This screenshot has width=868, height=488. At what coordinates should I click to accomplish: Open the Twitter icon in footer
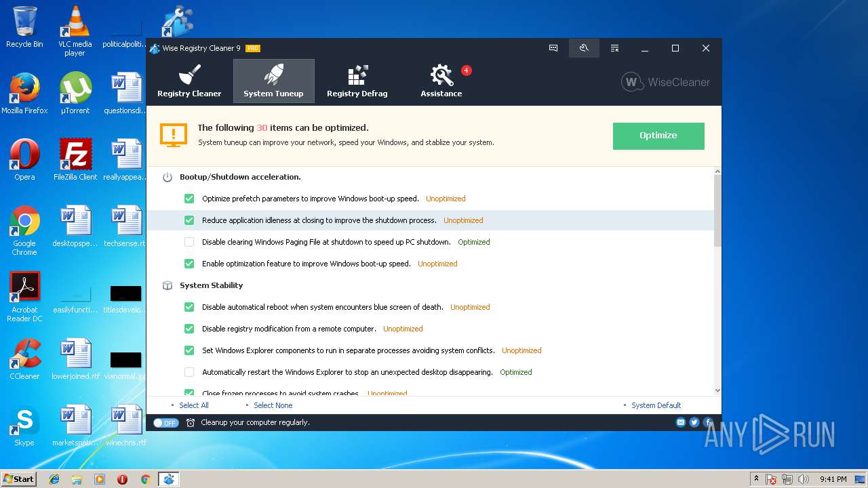(x=694, y=422)
